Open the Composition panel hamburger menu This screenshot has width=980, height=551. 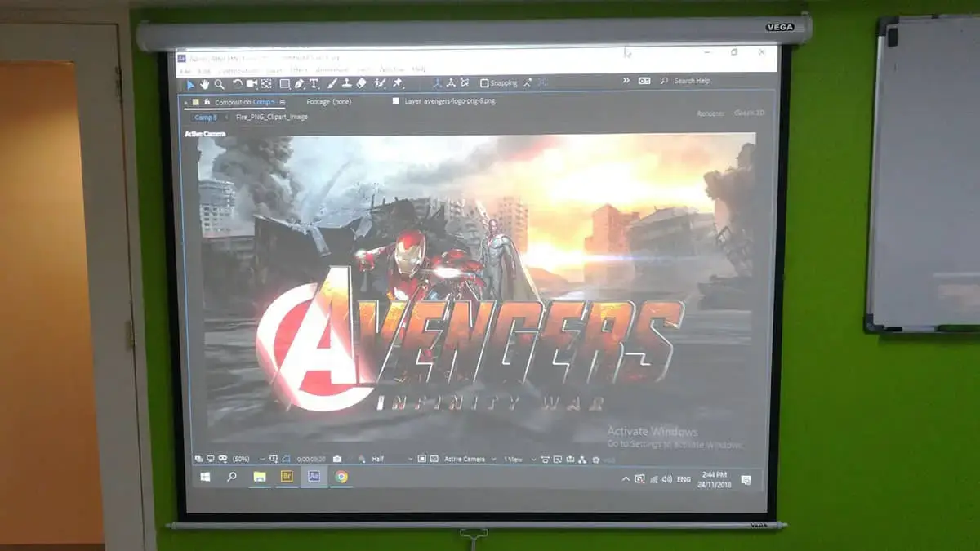point(283,102)
